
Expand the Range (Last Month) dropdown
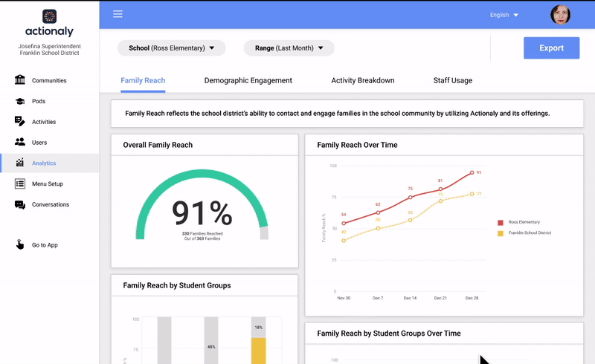pyautogui.click(x=289, y=48)
